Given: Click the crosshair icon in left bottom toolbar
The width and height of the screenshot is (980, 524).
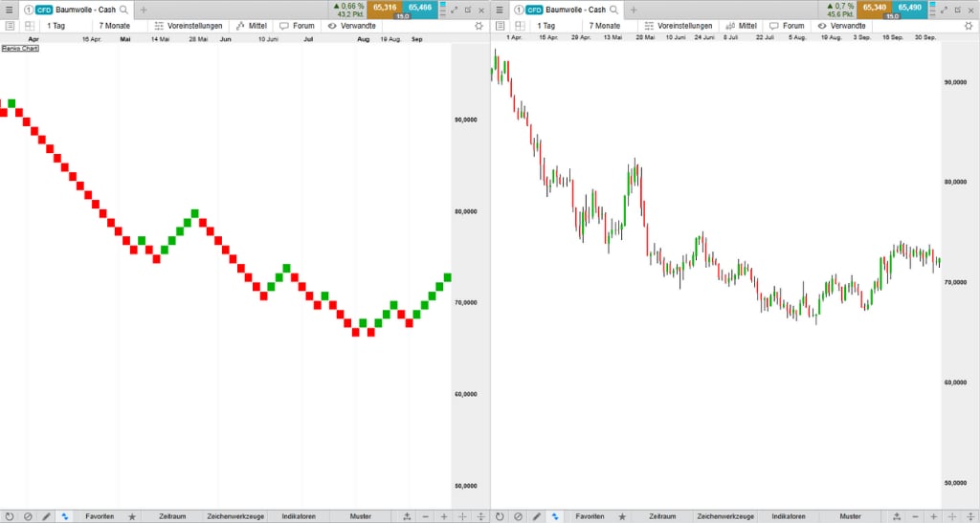Looking at the screenshot, I should [462, 516].
